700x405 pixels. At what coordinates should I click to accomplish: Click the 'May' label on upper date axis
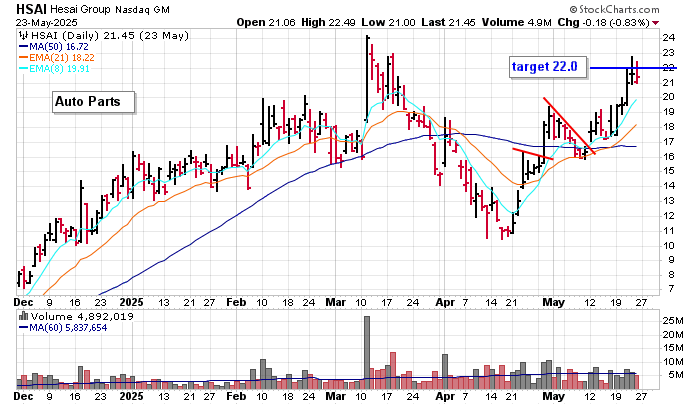(x=554, y=302)
